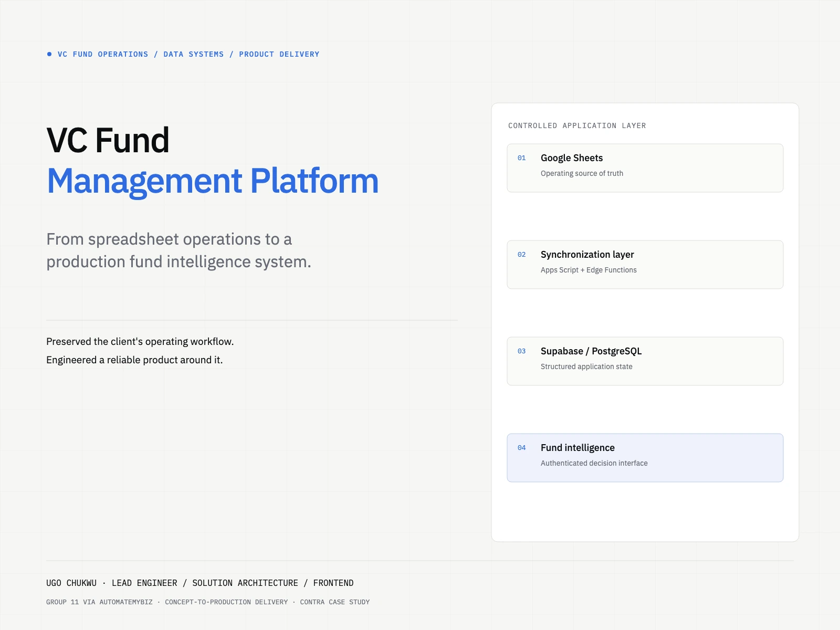Click the footer text 'SOLUTION ARCHITECTURE'
Image resolution: width=840 pixels, height=630 pixels.
tap(245, 583)
